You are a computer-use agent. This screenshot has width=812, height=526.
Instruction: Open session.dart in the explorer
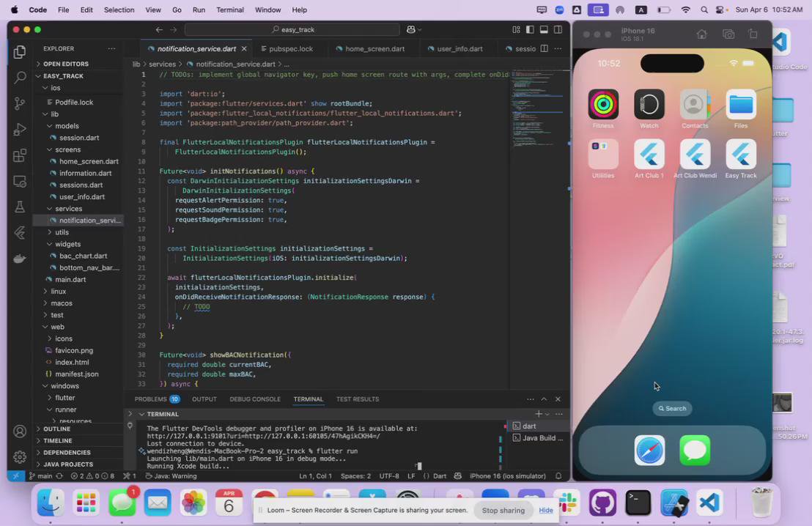[x=78, y=138]
